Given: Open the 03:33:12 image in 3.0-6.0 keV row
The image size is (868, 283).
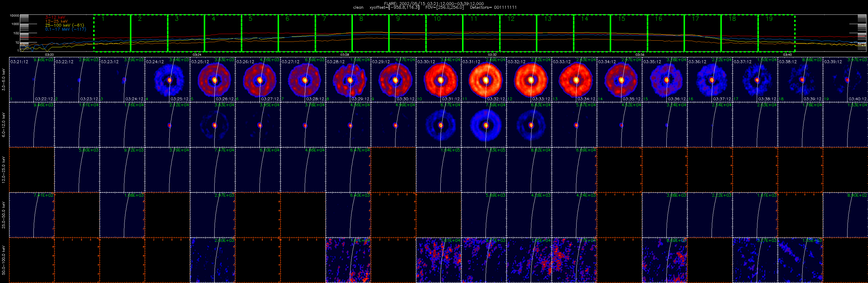Looking at the screenshot, I should point(574,79).
